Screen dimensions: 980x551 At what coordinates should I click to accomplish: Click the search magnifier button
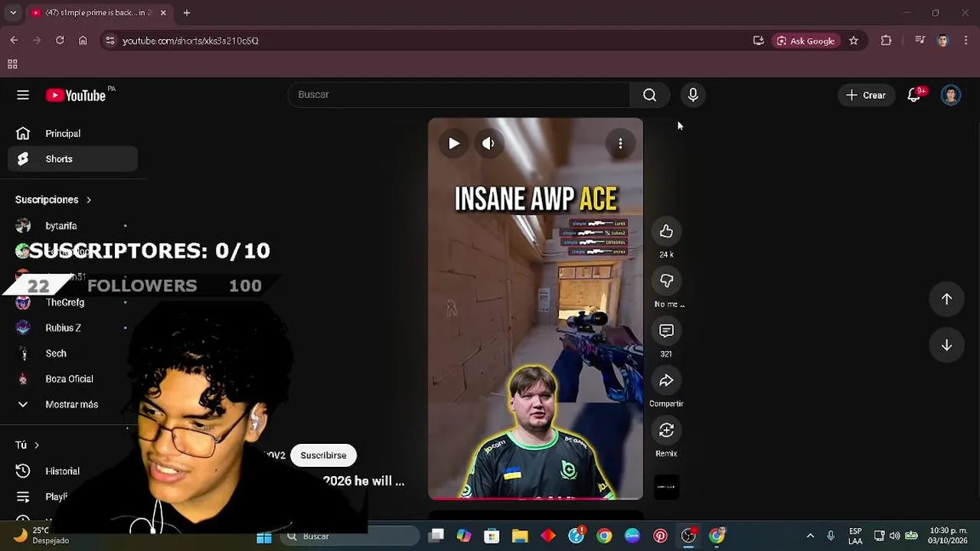(x=649, y=95)
